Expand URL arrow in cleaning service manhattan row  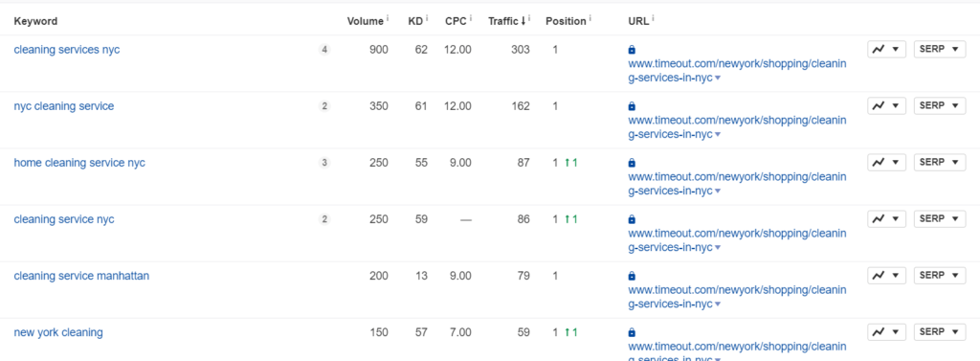718,305
